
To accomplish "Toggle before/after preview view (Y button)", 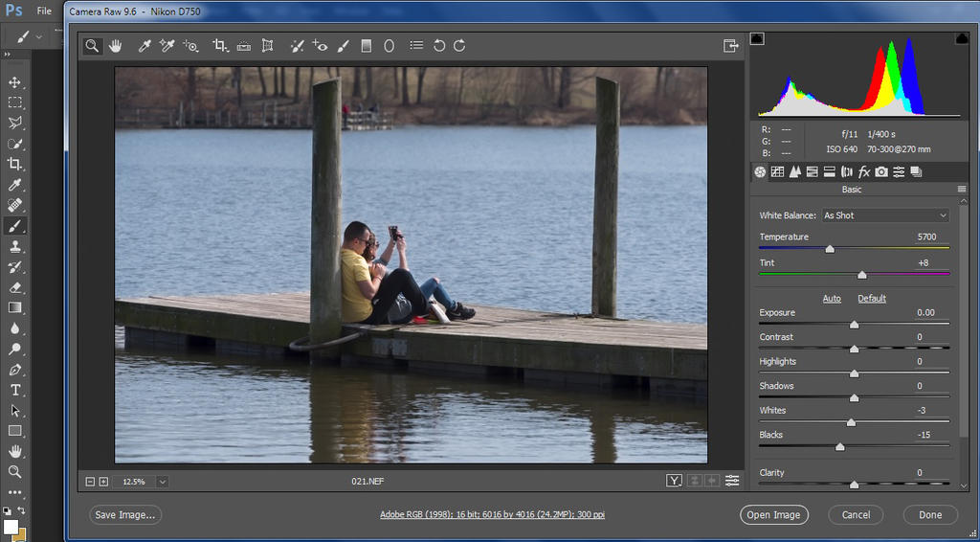I will (x=674, y=481).
